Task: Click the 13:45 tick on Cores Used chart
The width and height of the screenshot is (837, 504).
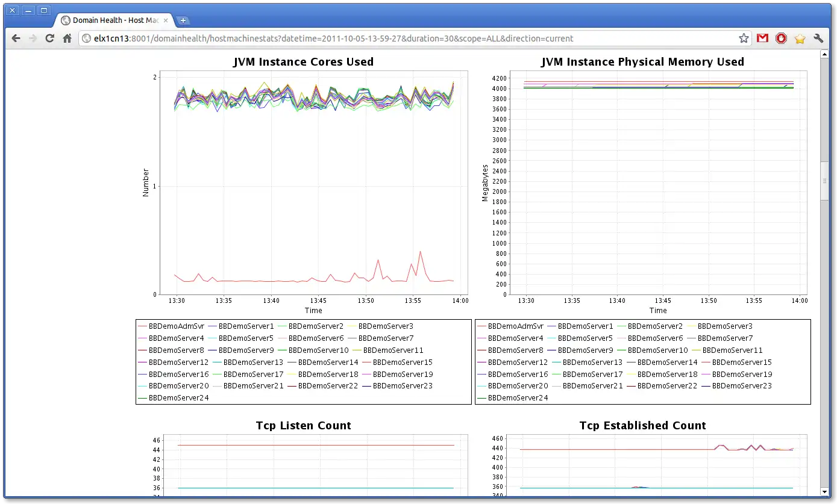Action: 318,300
